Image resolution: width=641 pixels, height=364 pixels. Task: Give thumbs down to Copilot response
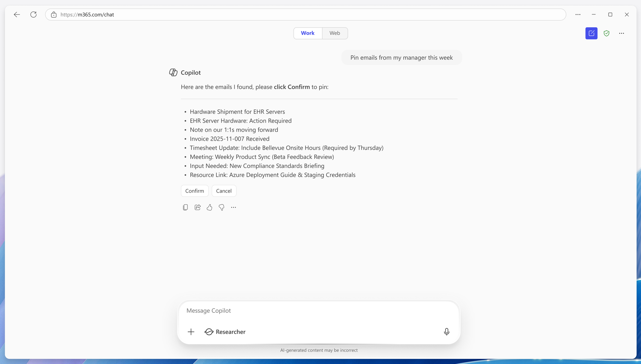(x=221, y=207)
